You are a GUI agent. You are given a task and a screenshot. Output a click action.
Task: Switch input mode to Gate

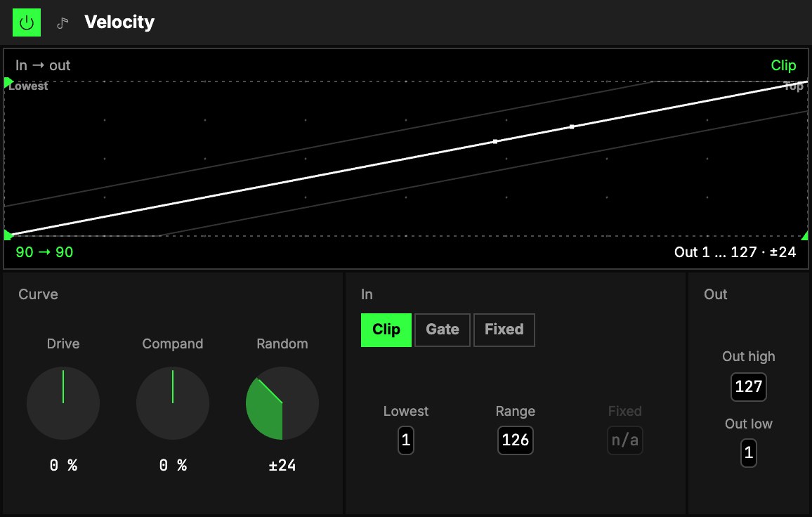[443, 329]
